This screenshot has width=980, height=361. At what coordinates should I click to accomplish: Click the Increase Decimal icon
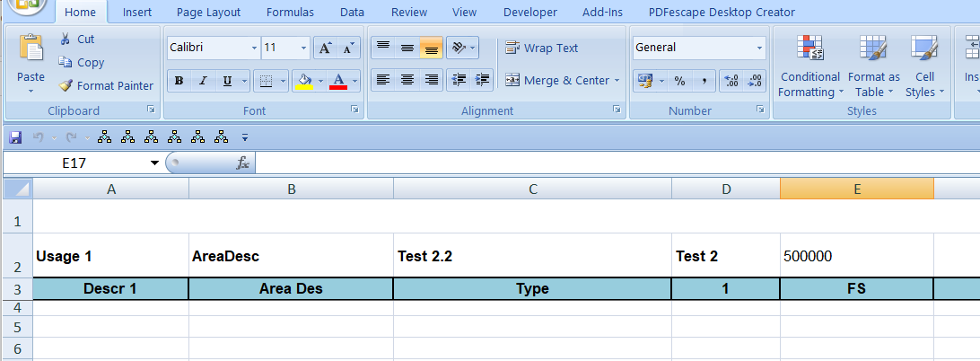(731, 81)
